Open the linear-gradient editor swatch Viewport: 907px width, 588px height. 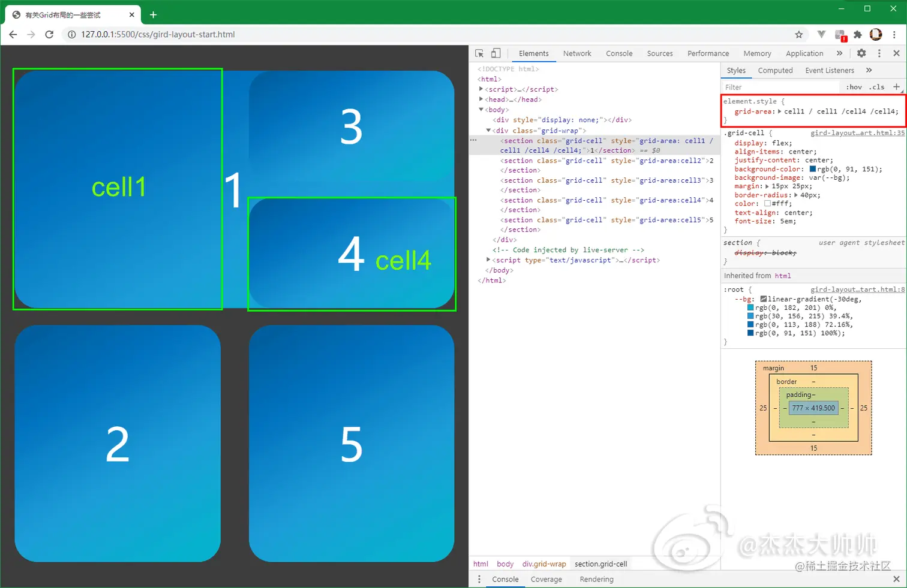(764, 299)
